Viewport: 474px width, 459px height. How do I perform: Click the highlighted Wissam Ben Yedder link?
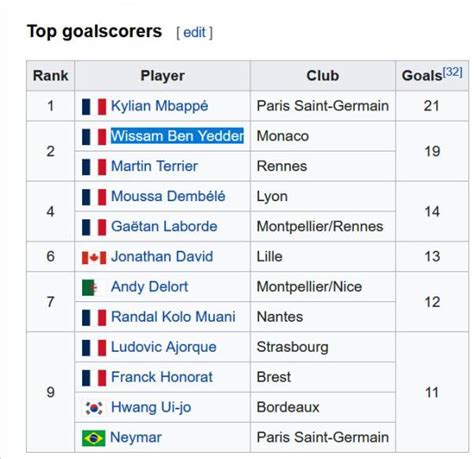click(x=177, y=136)
